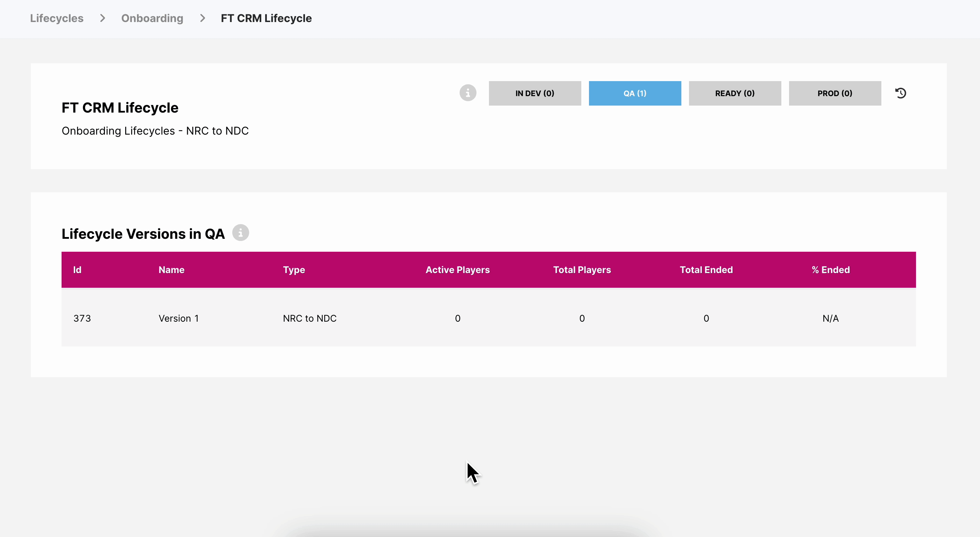The height and width of the screenshot is (537, 980).
Task: Open the READY (0) tab
Action: pos(734,93)
